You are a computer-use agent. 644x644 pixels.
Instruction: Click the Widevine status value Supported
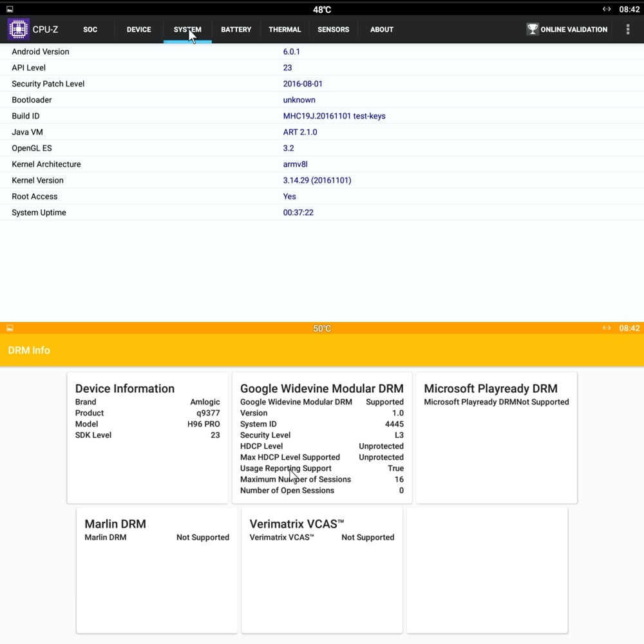pyautogui.click(x=384, y=402)
